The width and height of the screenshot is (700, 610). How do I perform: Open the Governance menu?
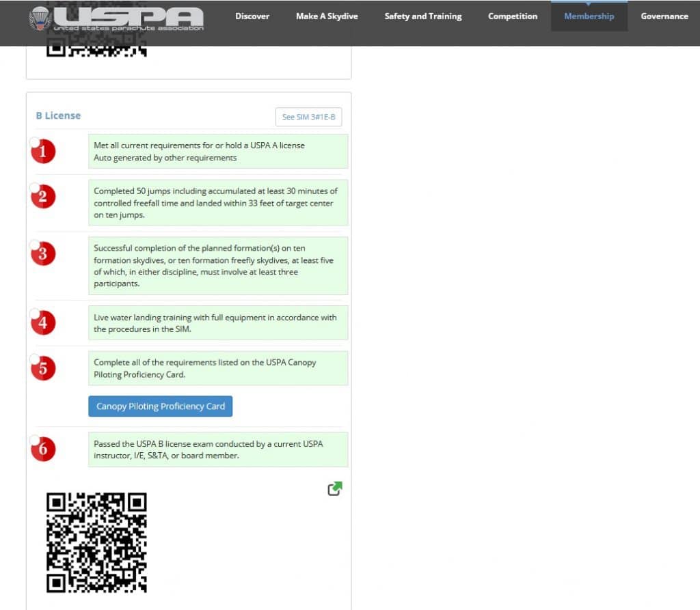pyautogui.click(x=664, y=16)
